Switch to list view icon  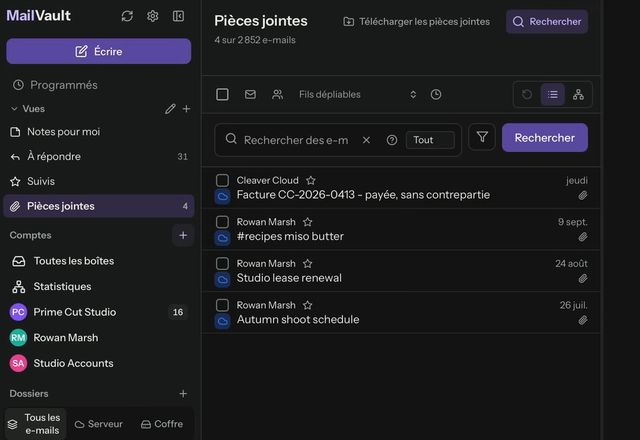point(553,94)
